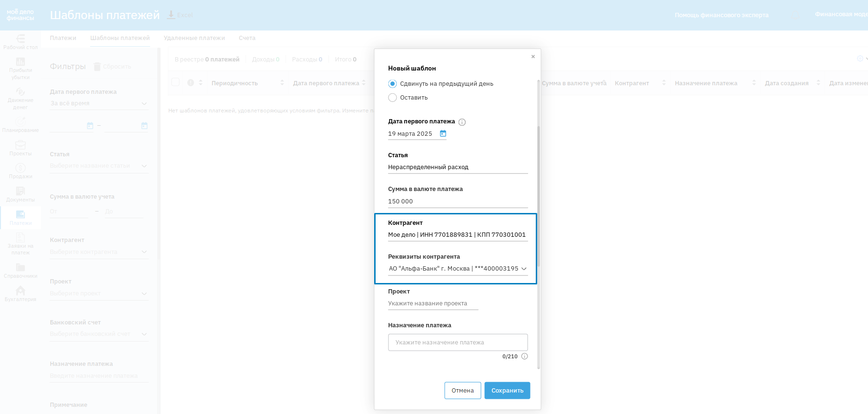The image size is (868, 414).
Task: Sort by Периодичность column arrows
Action: click(282, 83)
